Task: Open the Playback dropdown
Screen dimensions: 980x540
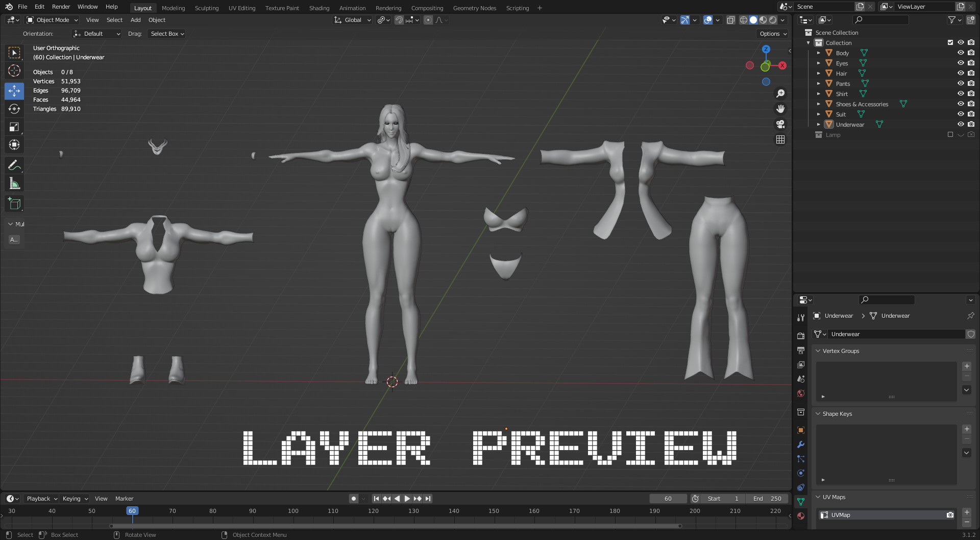Action: coord(41,499)
